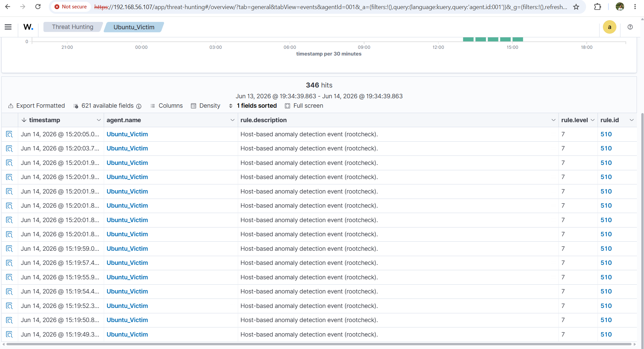
Task: Expand rule.level column options chevron
Action: point(592,120)
